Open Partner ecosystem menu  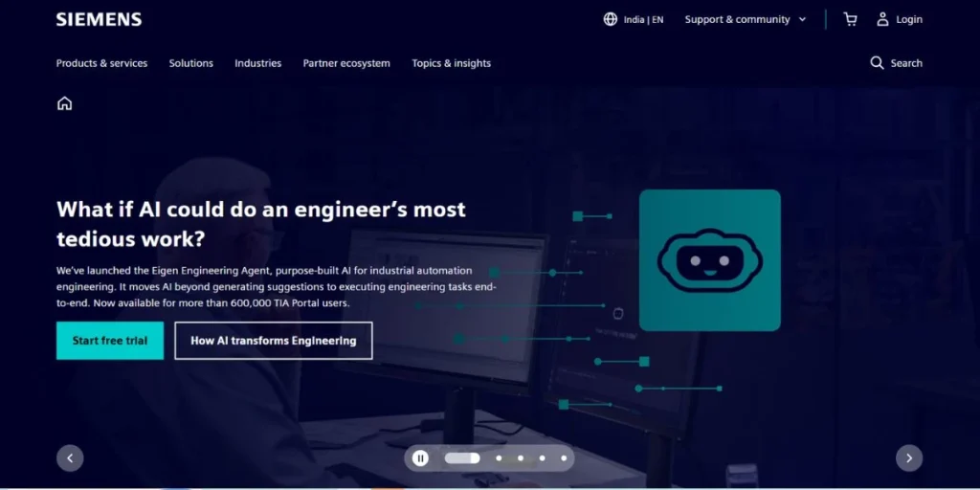point(346,63)
